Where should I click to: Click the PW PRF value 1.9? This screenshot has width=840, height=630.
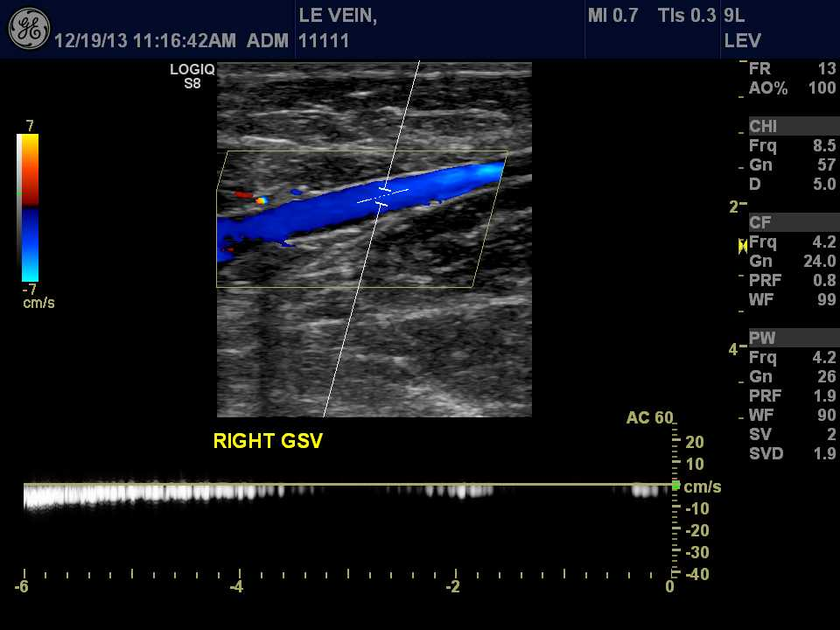pos(824,396)
